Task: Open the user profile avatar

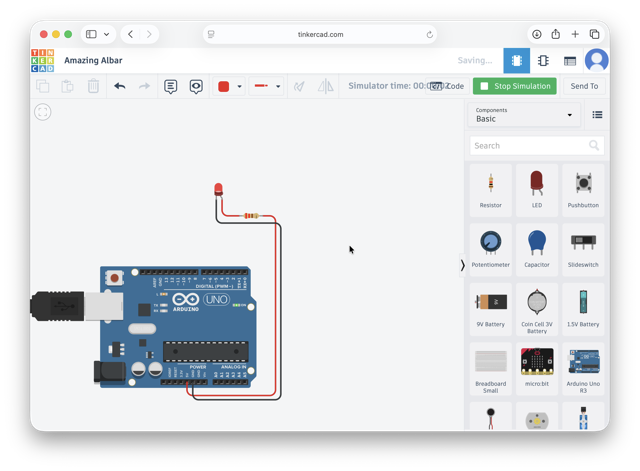Action: (596, 60)
